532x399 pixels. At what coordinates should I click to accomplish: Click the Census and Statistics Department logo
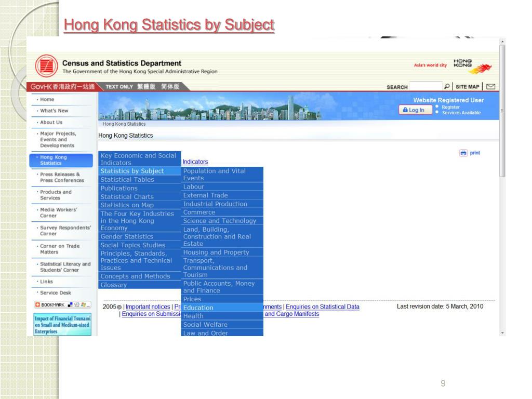coord(46,65)
